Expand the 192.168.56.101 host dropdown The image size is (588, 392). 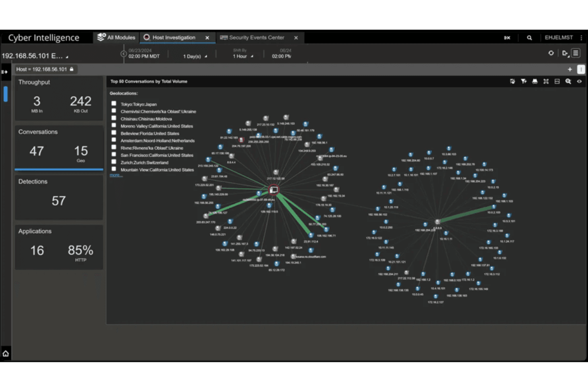(x=35, y=56)
